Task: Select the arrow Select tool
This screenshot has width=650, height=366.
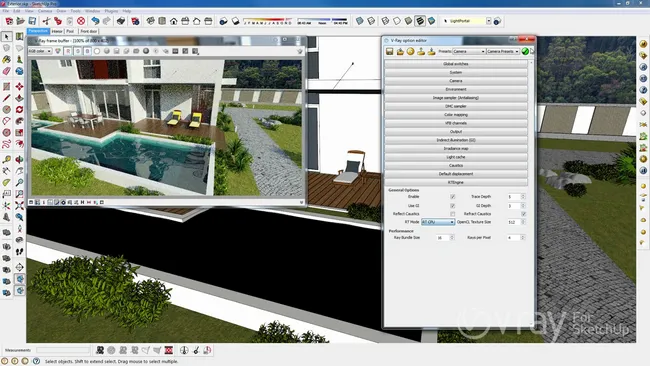Action: point(6,37)
